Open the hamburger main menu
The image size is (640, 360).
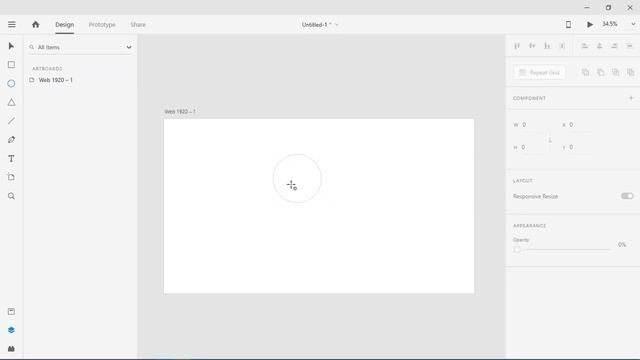tap(11, 24)
